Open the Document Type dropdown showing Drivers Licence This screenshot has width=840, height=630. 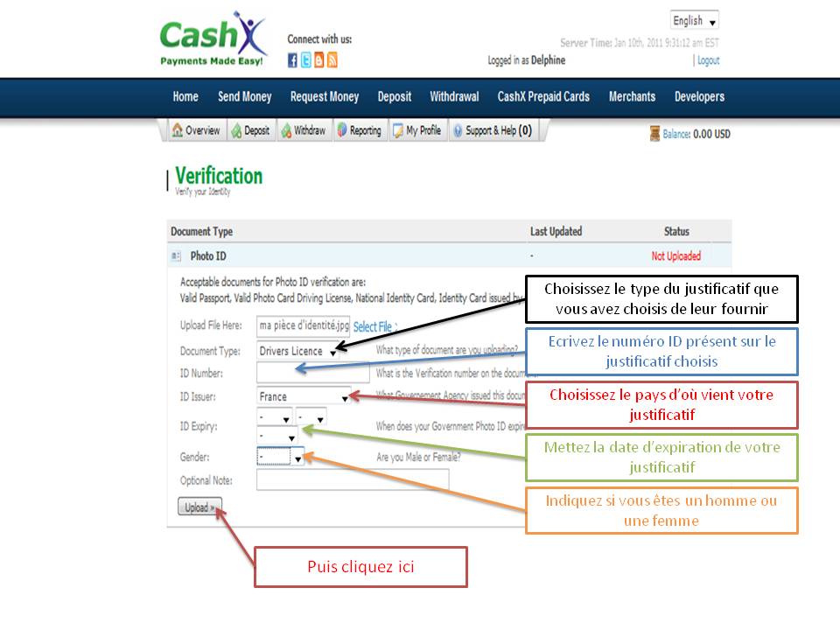coord(297,351)
